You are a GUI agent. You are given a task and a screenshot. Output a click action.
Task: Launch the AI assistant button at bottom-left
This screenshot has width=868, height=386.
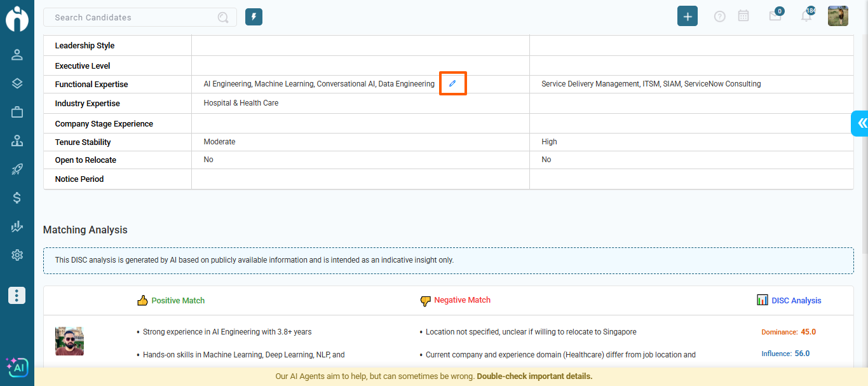(x=17, y=367)
